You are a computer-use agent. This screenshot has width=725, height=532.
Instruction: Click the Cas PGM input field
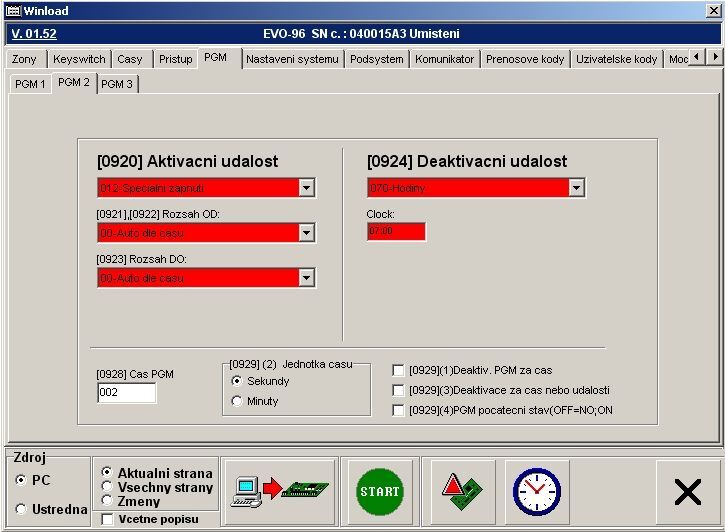coord(127,393)
